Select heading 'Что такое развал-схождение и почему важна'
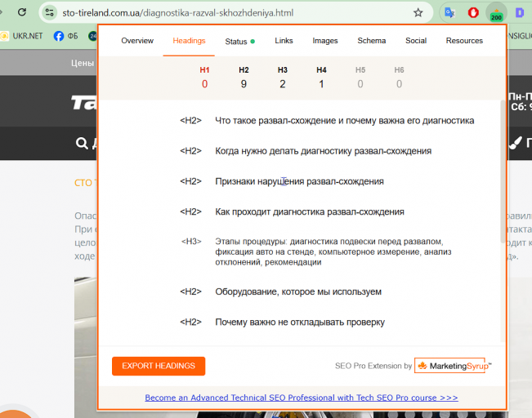This screenshot has height=418, width=532. pos(344,121)
